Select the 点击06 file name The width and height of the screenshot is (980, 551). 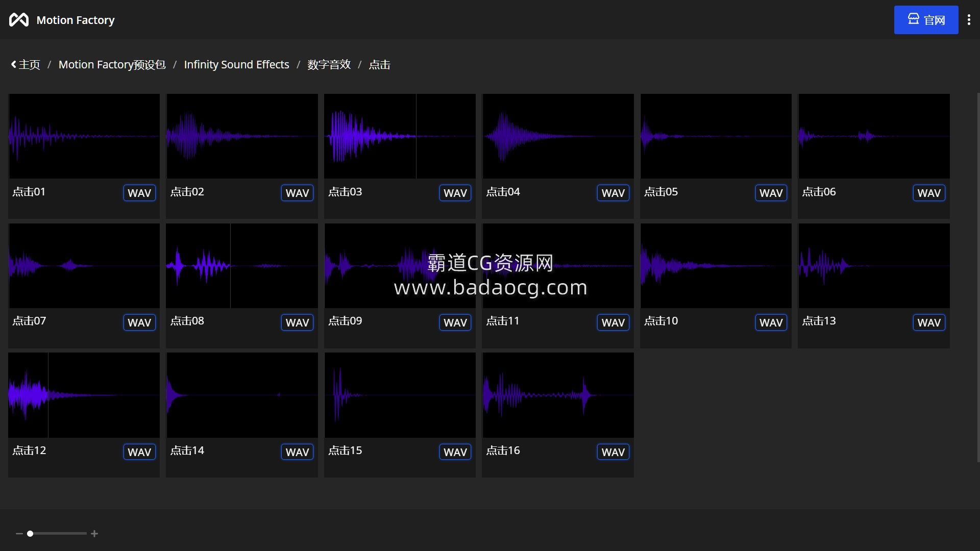819,192
